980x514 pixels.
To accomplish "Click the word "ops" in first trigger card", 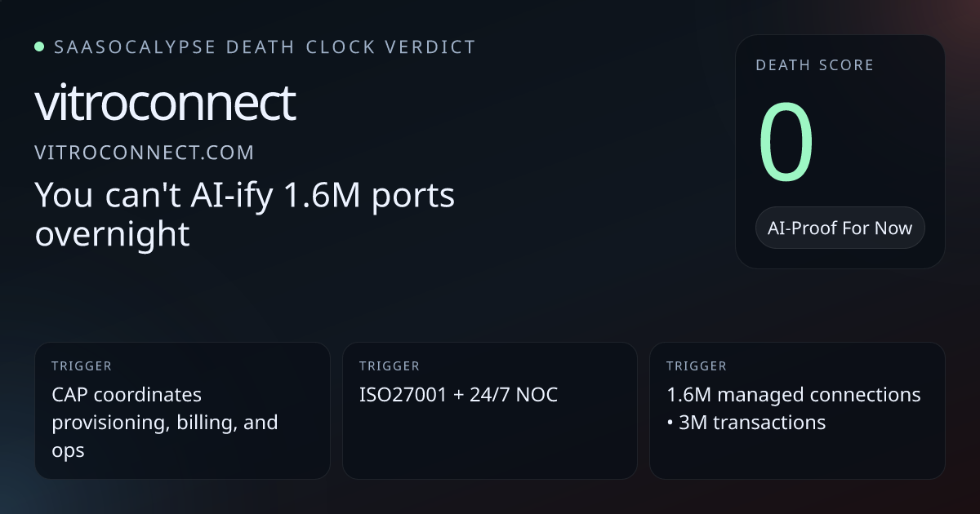I will pyautogui.click(x=68, y=450).
